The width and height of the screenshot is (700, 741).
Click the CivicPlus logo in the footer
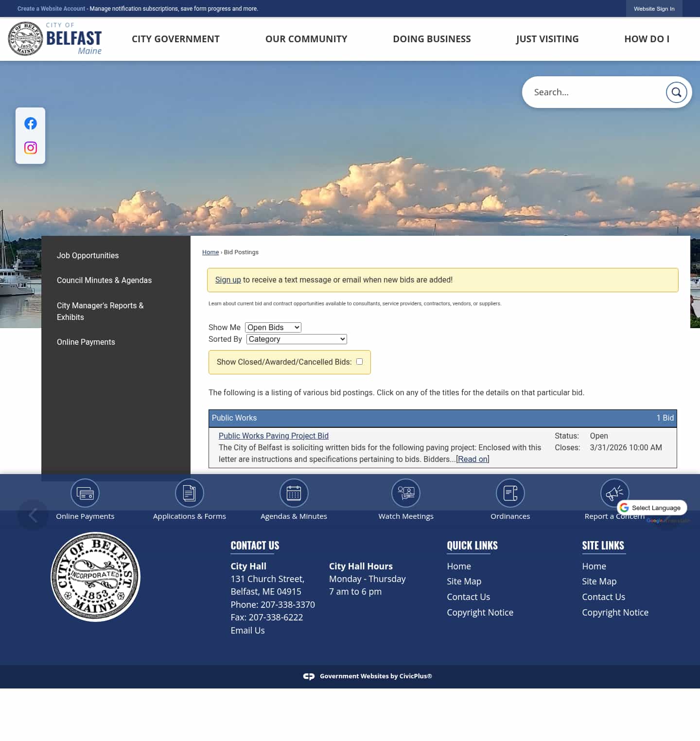tap(309, 676)
